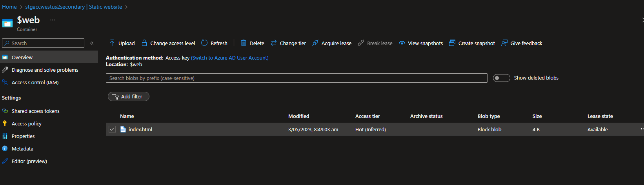Click the 4 B size cell

pyautogui.click(x=536, y=129)
